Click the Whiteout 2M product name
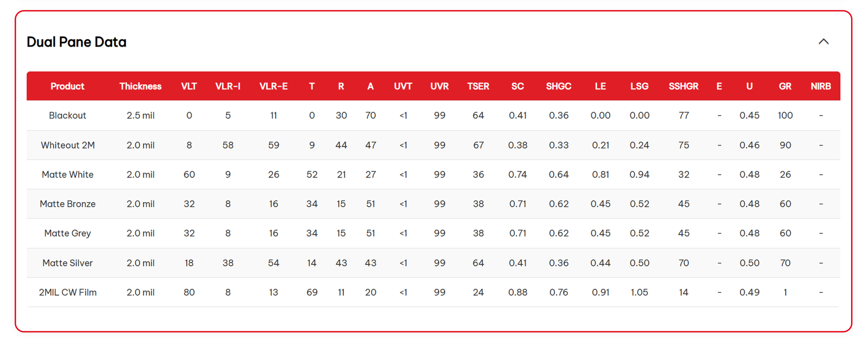This screenshot has height=339, width=868. click(x=67, y=145)
